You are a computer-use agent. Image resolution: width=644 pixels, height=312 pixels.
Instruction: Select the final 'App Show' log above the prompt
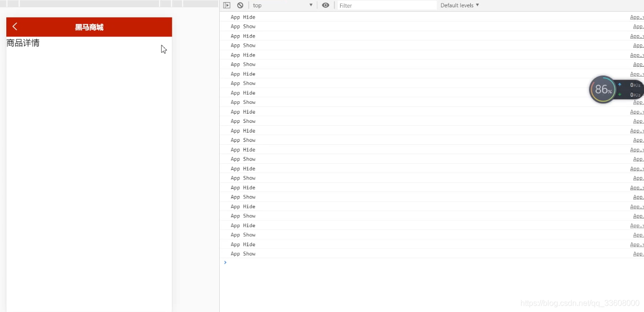[243, 254]
